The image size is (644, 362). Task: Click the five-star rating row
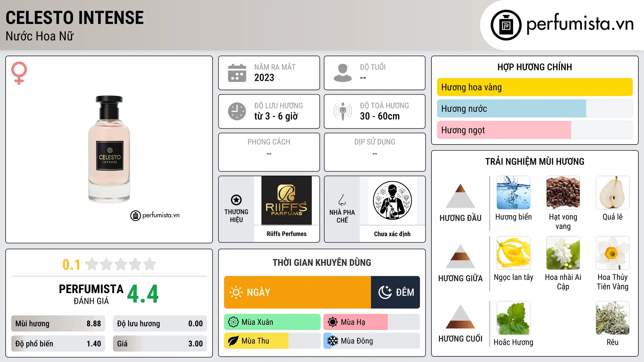click(121, 264)
